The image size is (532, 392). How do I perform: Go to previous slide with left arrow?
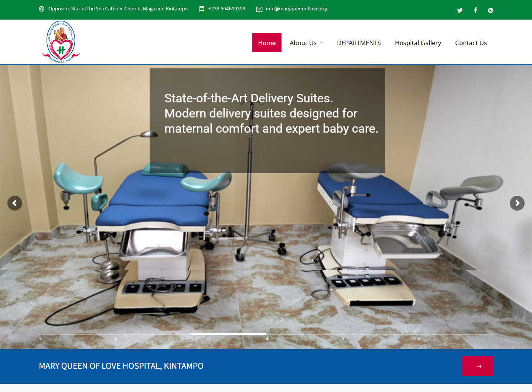15,203
